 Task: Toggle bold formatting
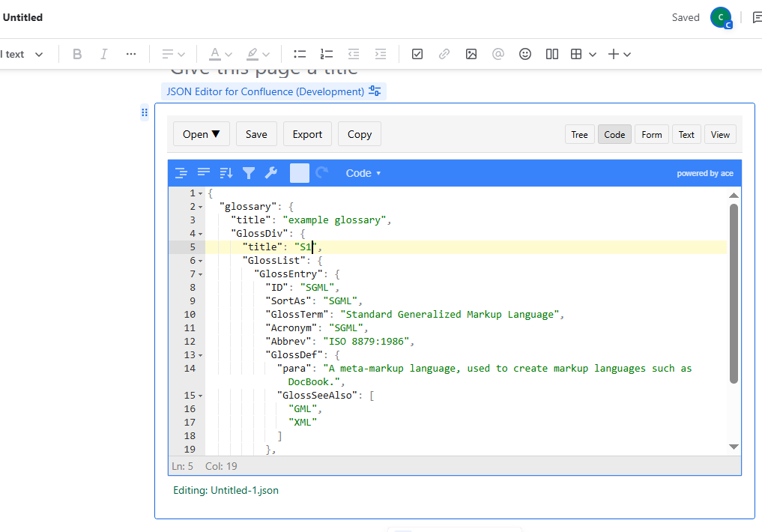[76, 54]
